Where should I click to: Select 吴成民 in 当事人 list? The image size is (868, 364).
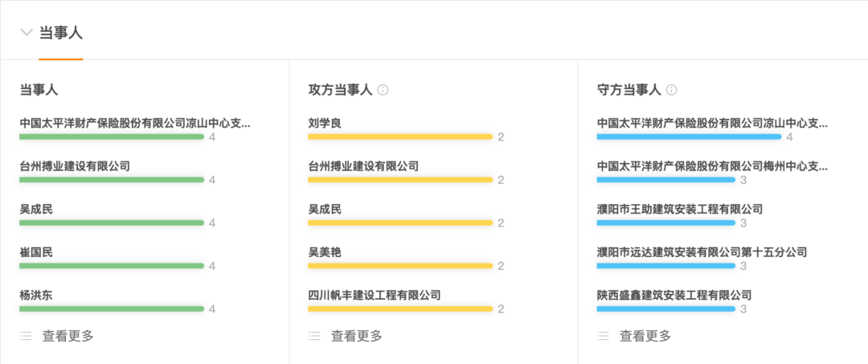coord(36,209)
